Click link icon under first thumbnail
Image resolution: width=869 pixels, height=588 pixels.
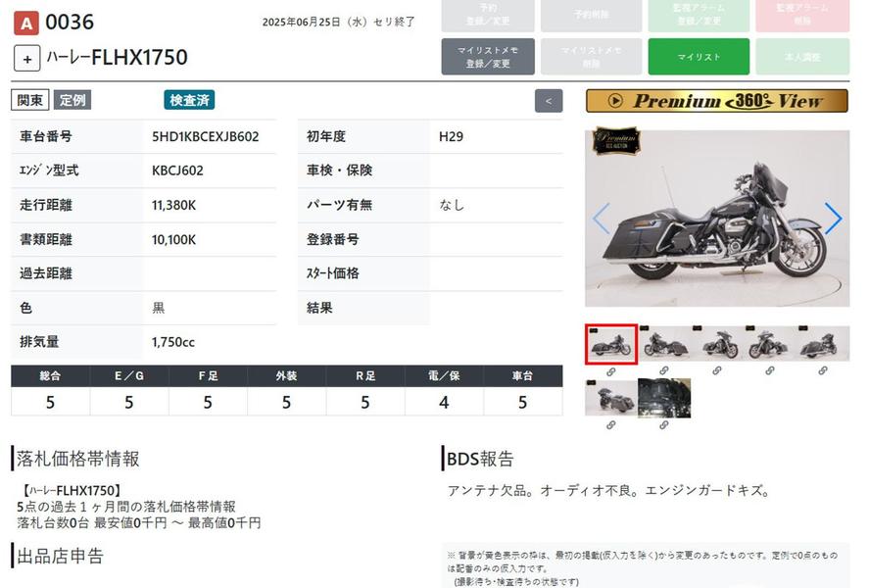coord(611,371)
